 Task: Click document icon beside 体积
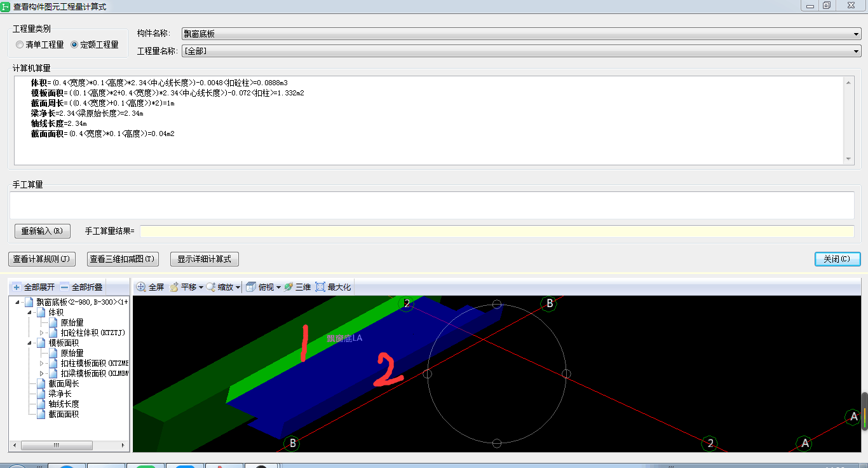click(41, 312)
